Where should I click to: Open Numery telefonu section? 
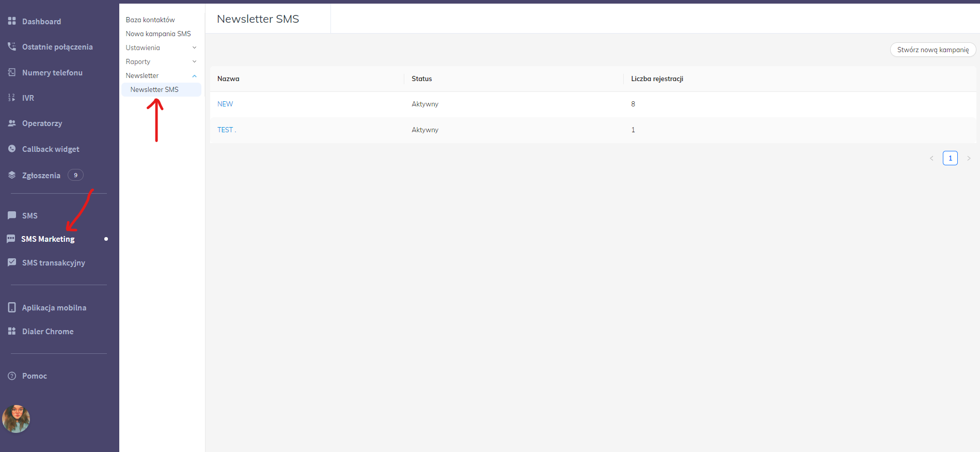point(52,72)
